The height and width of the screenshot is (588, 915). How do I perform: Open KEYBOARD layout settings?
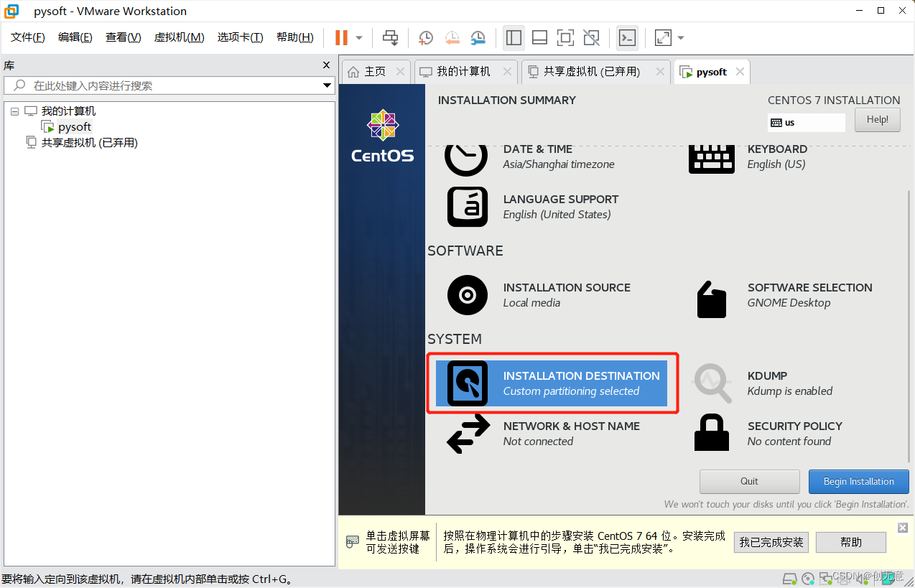point(748,157)
